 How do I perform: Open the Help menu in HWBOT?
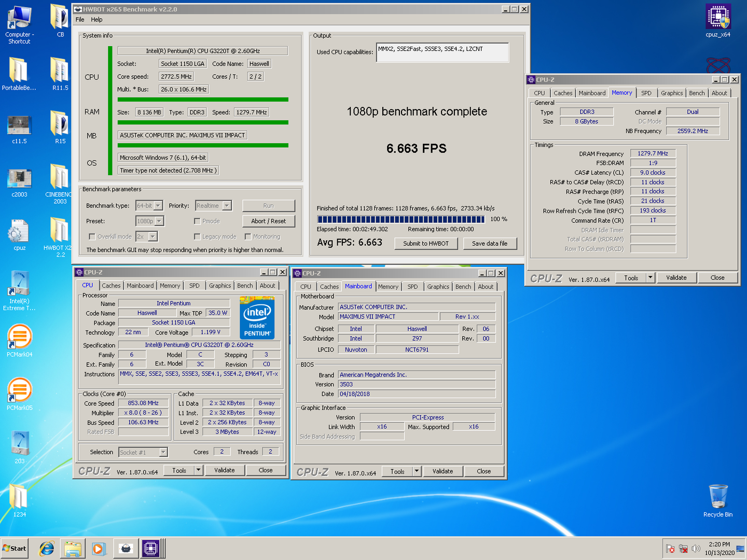(x=96, y=20)
